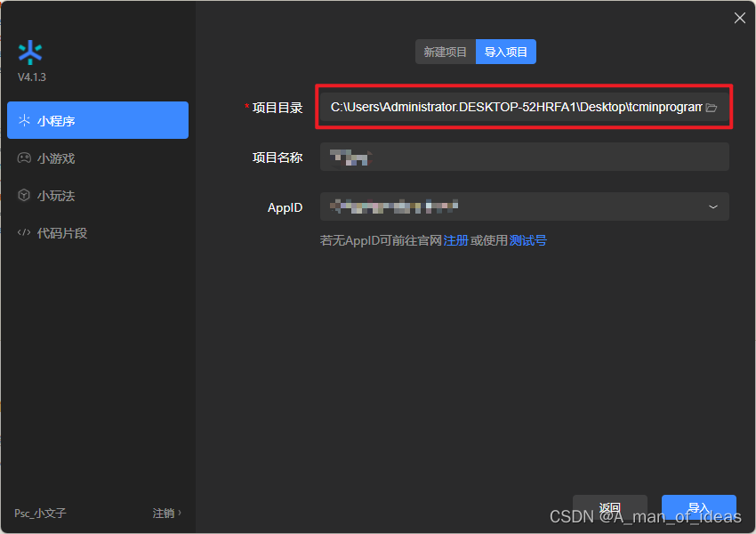Click the WeChat DevTools logo icon
The image size is (756, 534).
click(x=30, y=53)
